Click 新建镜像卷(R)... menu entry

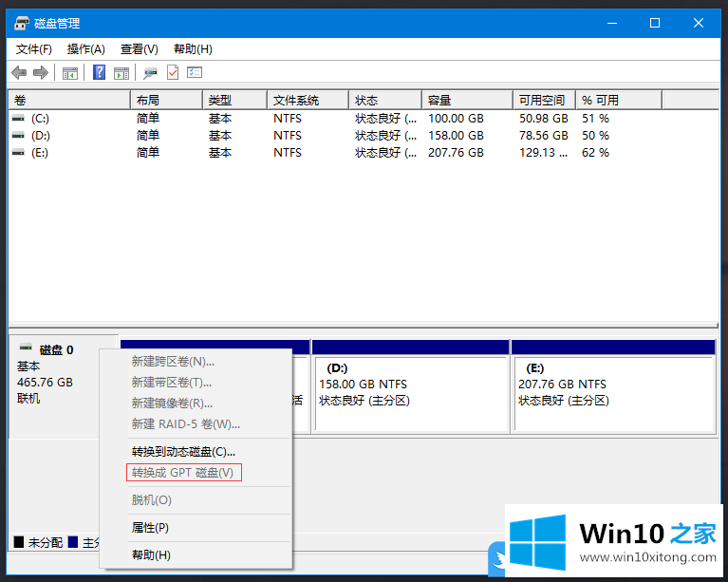(172, 404)
